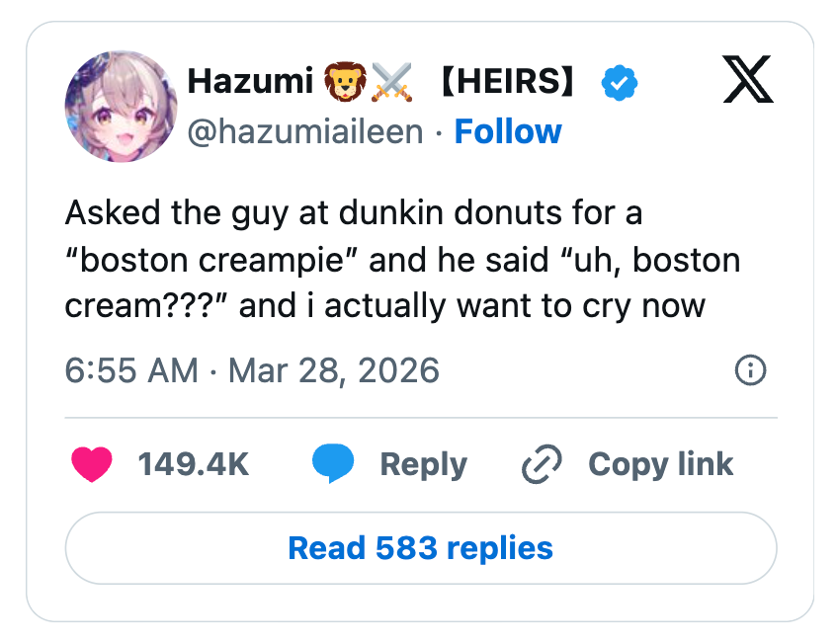This screenshot has height=644, width=838.
Task: Click the info icon beside the timestamp
Action: pos(749,370)
